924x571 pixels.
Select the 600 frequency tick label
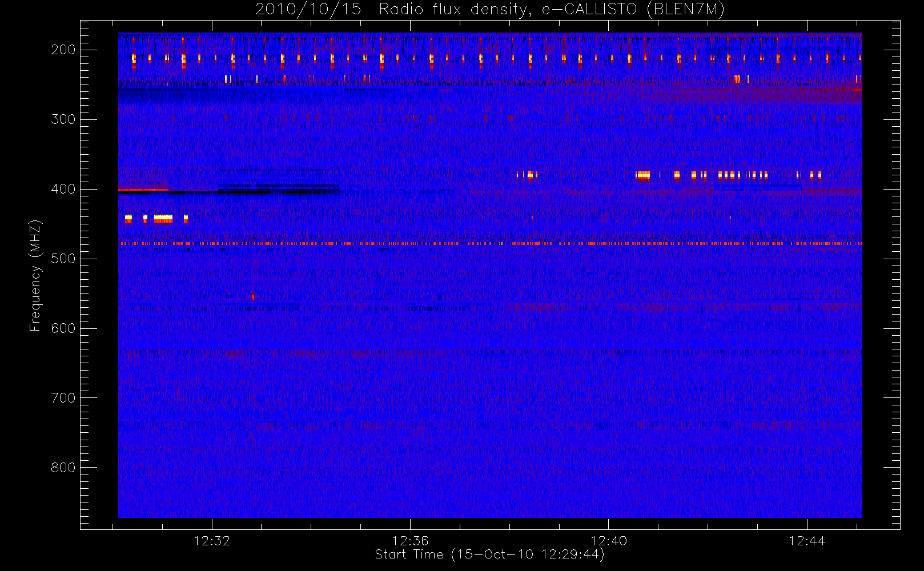63,328
